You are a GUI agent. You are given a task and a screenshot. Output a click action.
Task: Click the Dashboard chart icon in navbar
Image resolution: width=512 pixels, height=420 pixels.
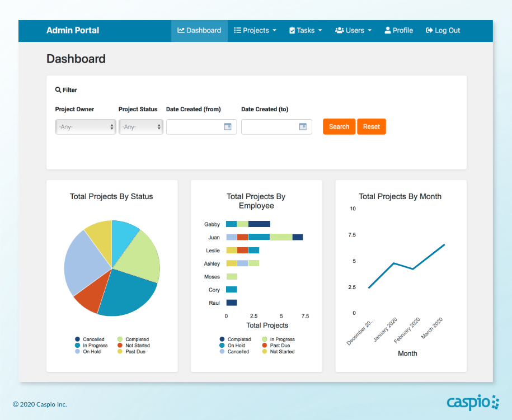click(181, 31)
